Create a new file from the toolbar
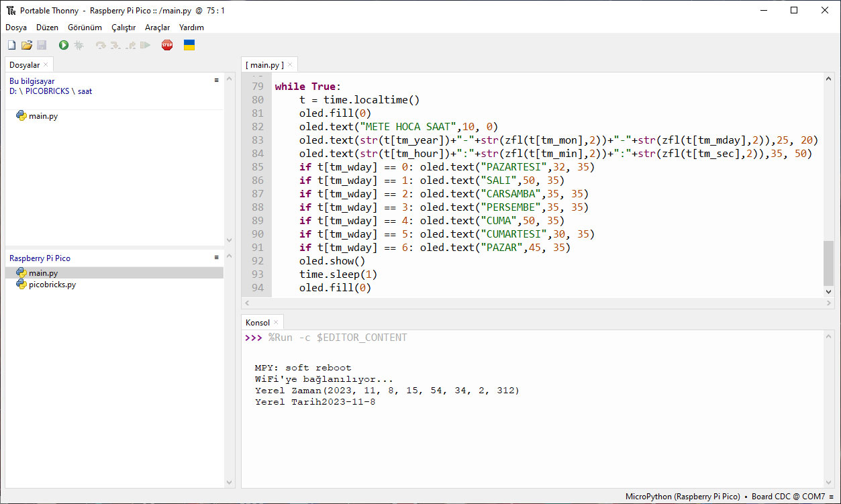 11,45
